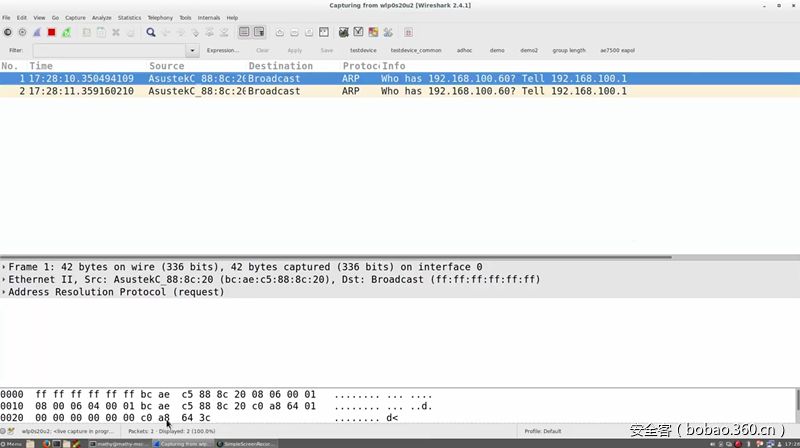
Task: Click the Save filter button
Action: point(327,51)
